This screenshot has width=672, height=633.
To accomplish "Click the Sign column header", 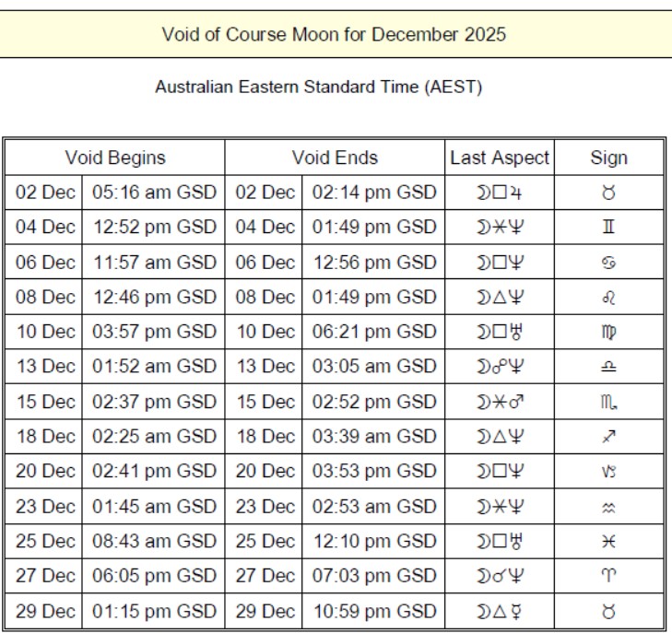I will pos(608,158).
